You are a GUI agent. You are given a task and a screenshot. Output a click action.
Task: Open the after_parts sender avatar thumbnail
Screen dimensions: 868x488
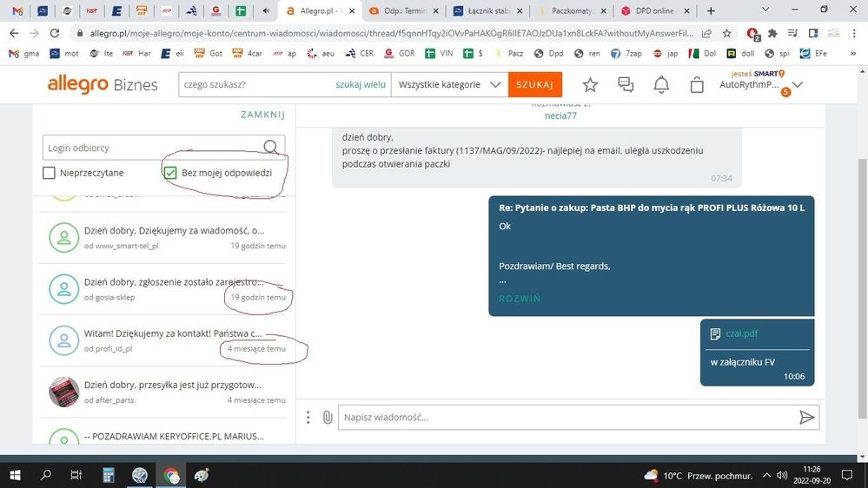click(64, 392)
